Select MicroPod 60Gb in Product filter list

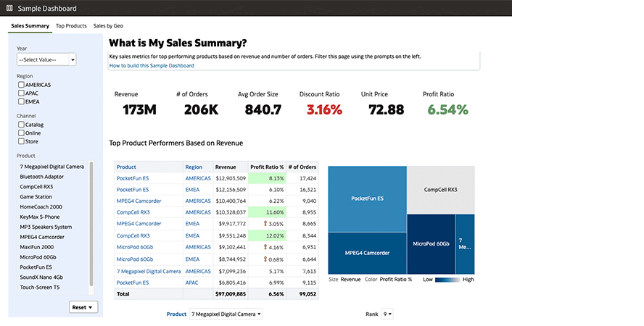point(38,257)
